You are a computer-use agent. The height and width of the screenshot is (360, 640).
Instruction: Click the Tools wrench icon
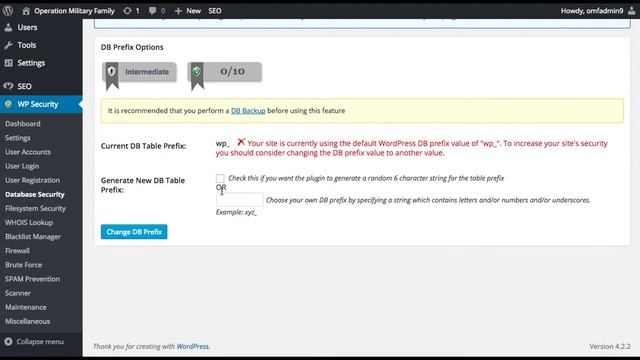pyautogui.click(x=9, y=45)
